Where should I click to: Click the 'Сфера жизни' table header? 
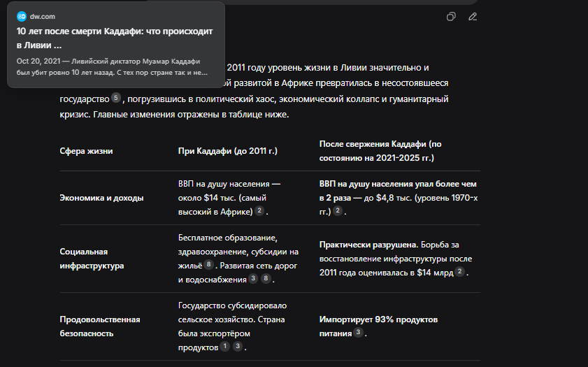click(x=86, y=151)
